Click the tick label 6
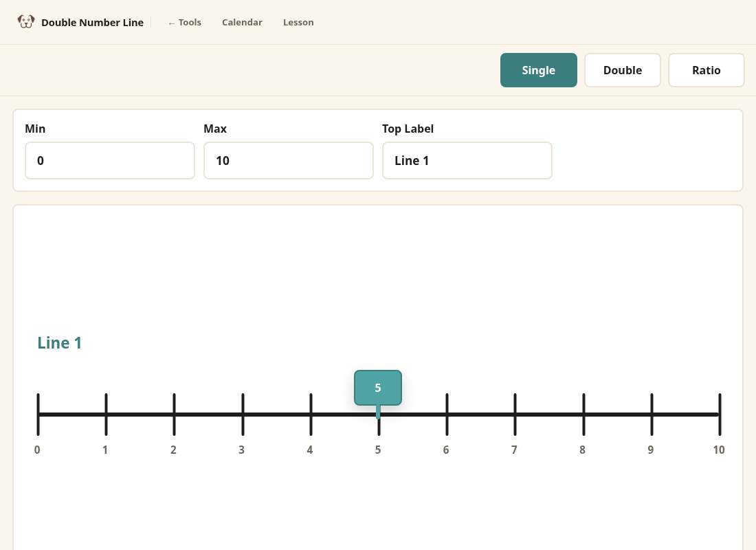The height and width of the screenshot is (550, 756). [x=446, y=450]
